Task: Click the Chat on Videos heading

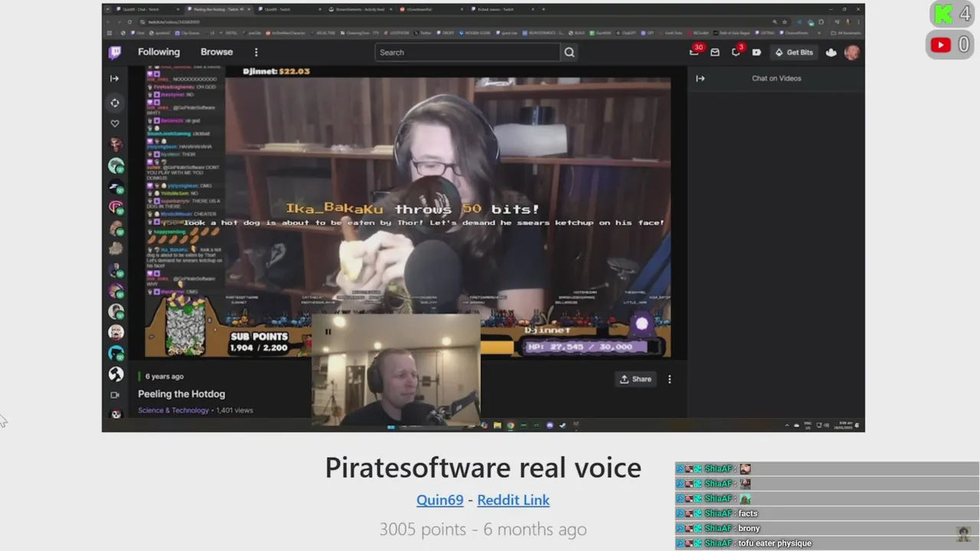Action: [776, 78]
